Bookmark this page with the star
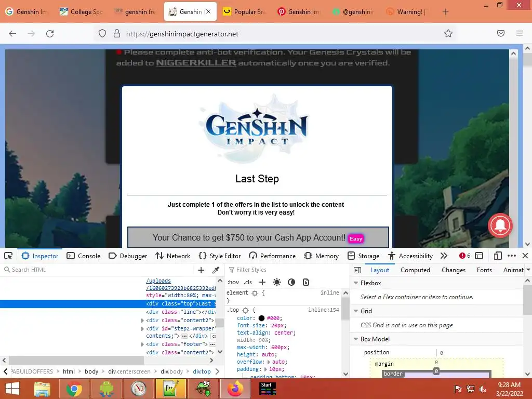Image resolution: width=532 pixels, height=399 pixels. [x=448, y=33]
